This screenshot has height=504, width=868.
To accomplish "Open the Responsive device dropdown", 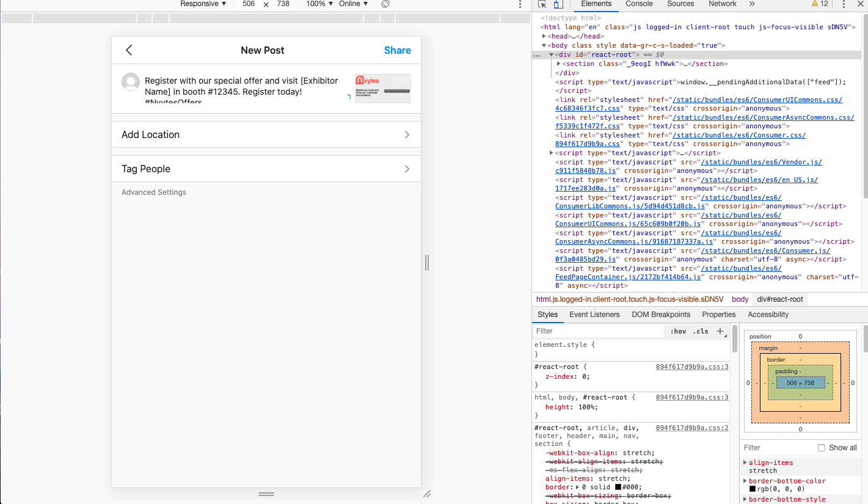I will point(203,4).
